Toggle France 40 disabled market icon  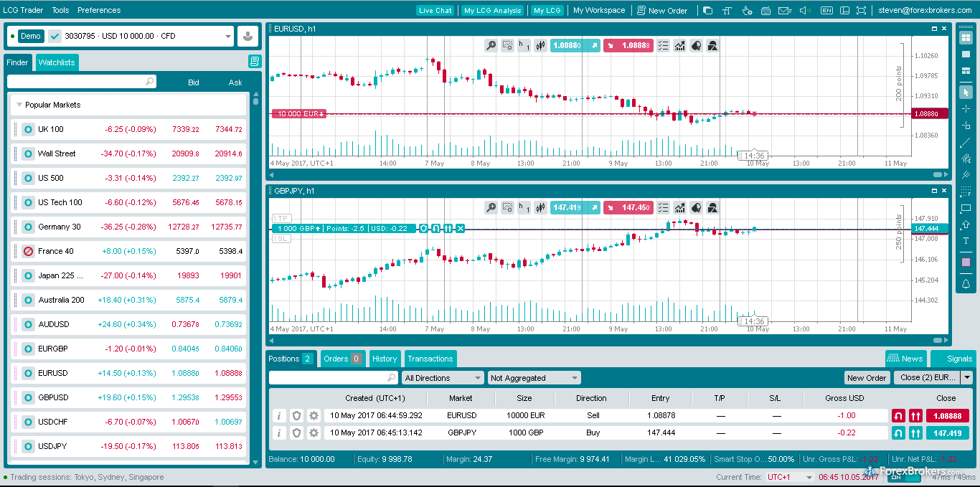(x=28, y=251)
